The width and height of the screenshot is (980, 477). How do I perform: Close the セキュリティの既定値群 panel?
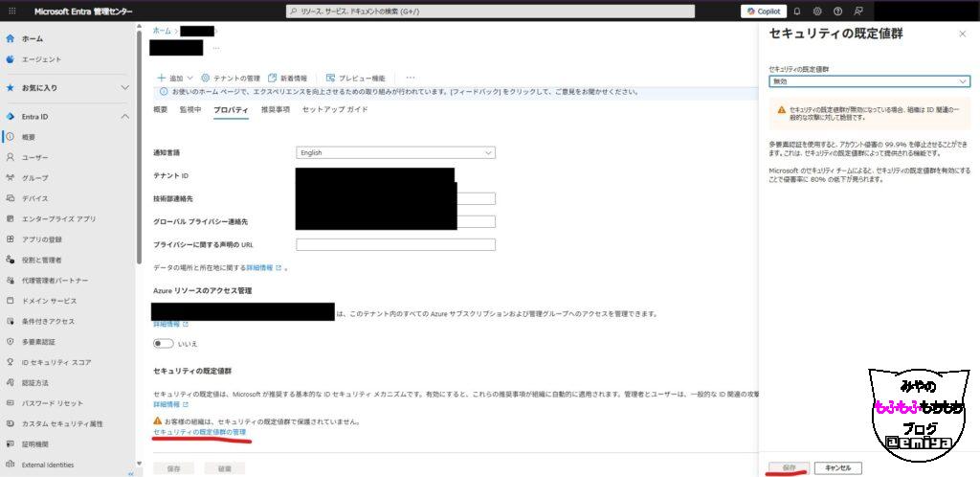pos(963,34)
